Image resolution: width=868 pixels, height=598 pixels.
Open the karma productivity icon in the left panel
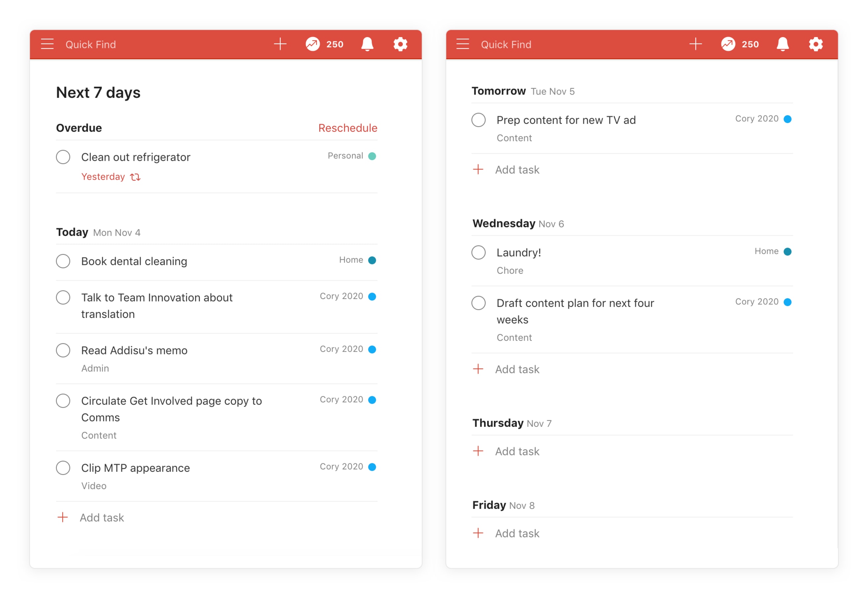coord(313,44)
